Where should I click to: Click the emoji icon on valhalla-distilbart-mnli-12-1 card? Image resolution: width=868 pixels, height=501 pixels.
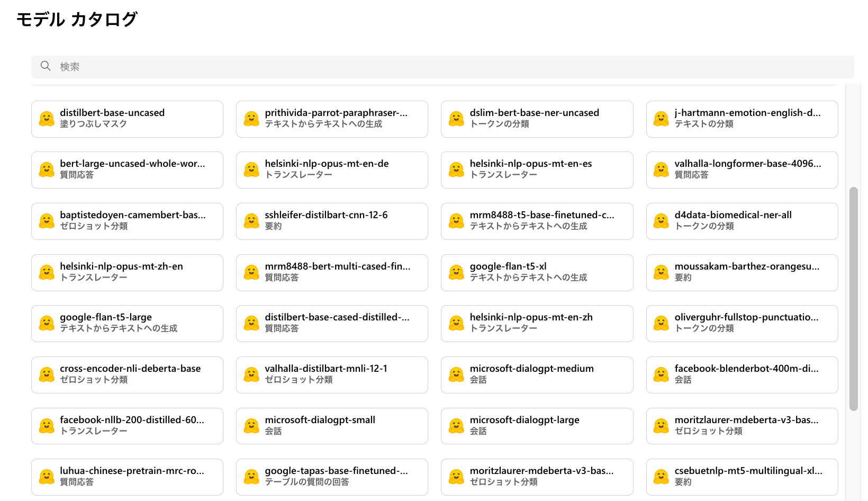251,374
